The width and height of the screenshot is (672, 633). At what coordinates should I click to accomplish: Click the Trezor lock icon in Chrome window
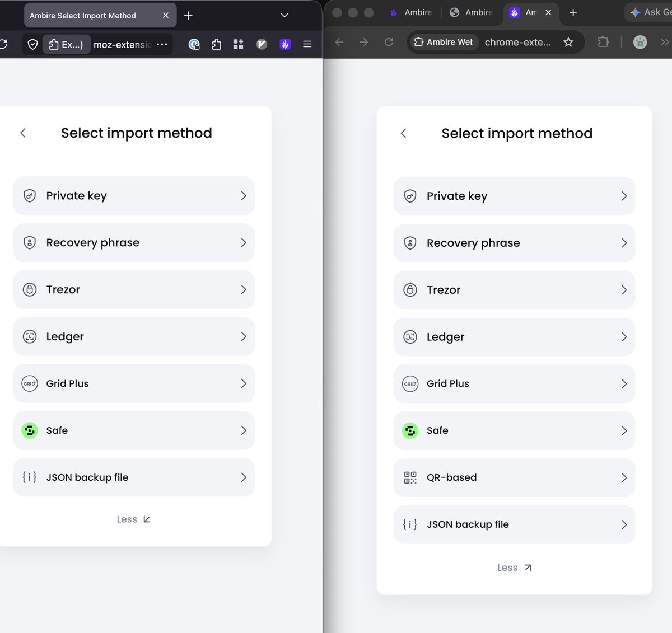(x=410, y=290)
